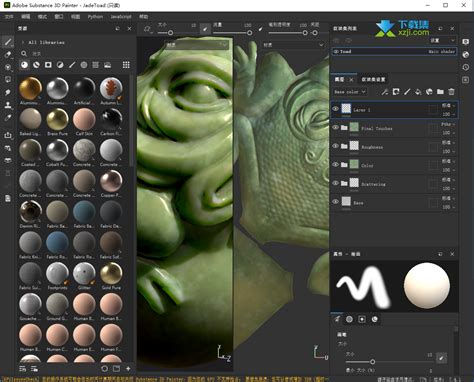Image resolution: width=474 pixels, height=382 pixels.
Task: Open the Base color channel dropdown
Action: tap(350, 92)
